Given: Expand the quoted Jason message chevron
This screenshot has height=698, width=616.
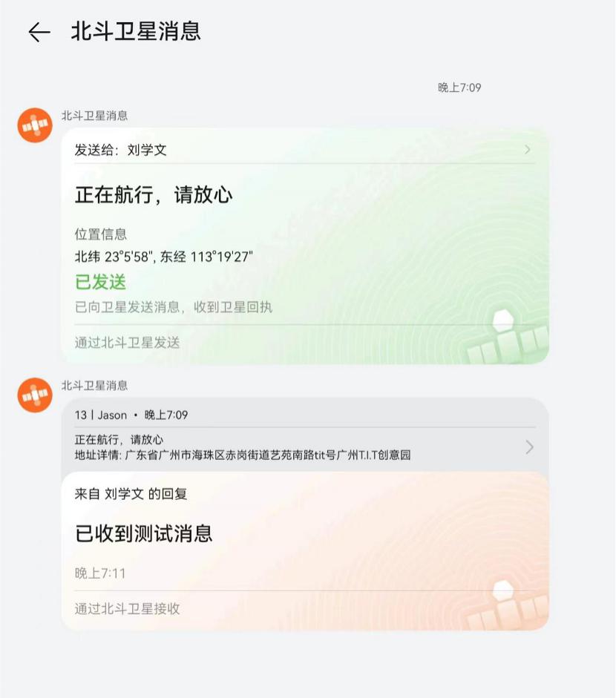Looking at the screenshot, I should [529, 447].
